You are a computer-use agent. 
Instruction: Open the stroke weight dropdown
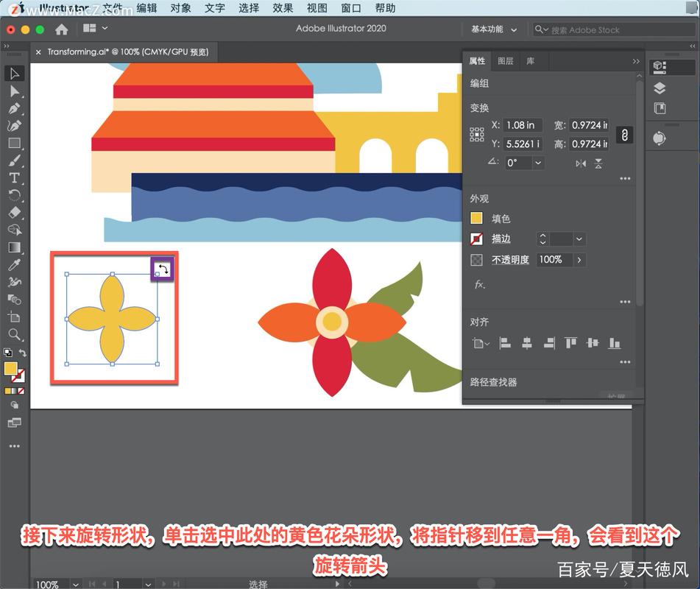click(579, 239)
